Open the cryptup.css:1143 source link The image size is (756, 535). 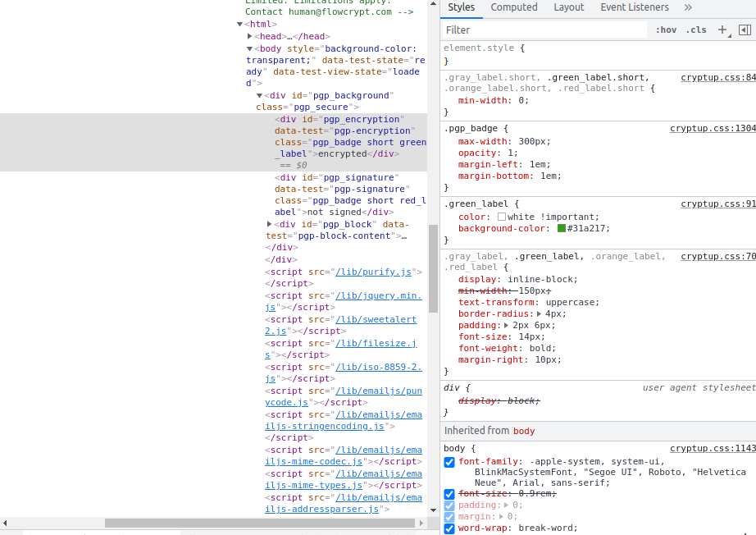(713, 449)
